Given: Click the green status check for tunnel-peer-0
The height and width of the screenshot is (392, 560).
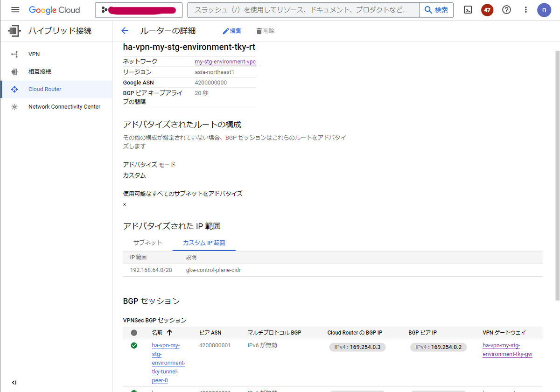Looking at the screenshot, I should pos(134,345).
